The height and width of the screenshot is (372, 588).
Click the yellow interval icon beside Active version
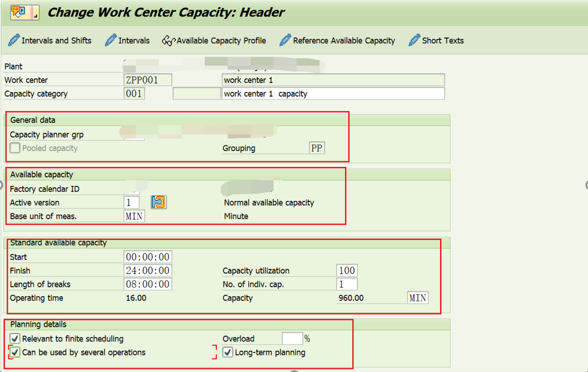point(157,202)
